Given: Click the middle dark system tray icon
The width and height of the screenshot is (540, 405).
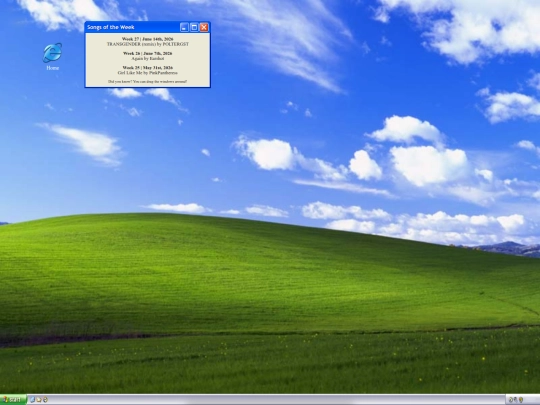Looking at the screenshot, I should [516, 399].
